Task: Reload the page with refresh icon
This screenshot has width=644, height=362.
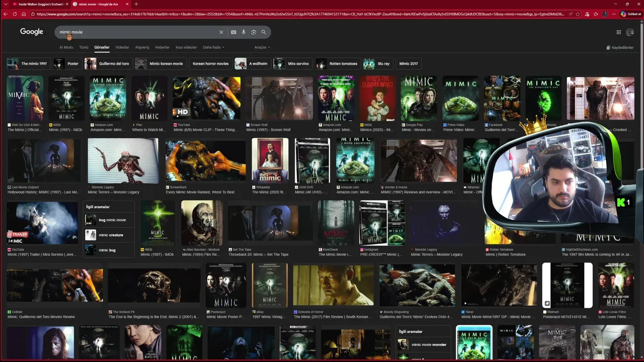Action: coord(15,14)
